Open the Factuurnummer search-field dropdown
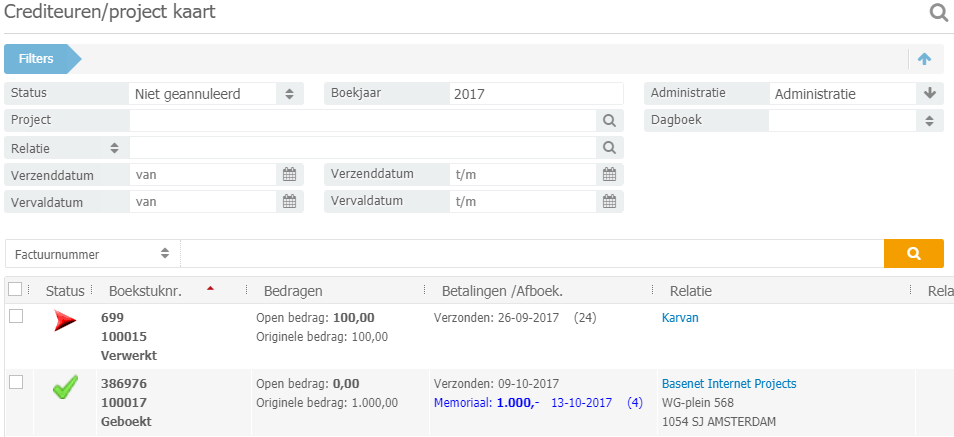Screen dimensions: 954x437 click(x=93, y=254)
